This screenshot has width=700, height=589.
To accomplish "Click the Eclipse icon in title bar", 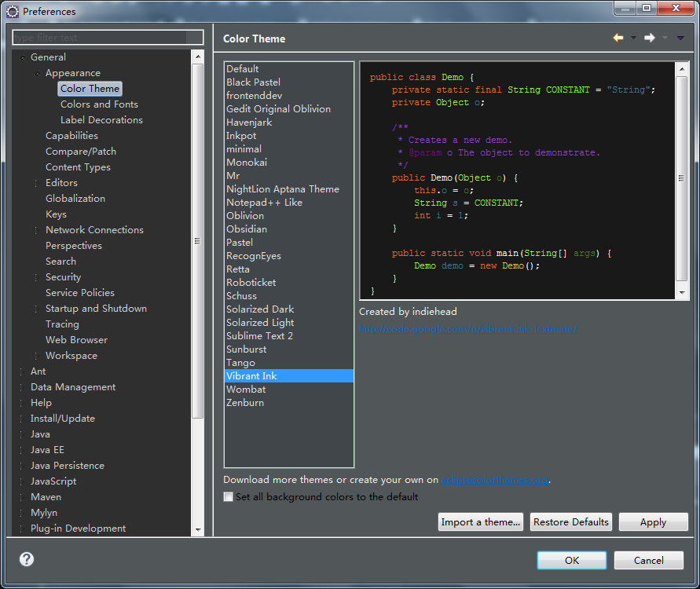I will [13, 11].
